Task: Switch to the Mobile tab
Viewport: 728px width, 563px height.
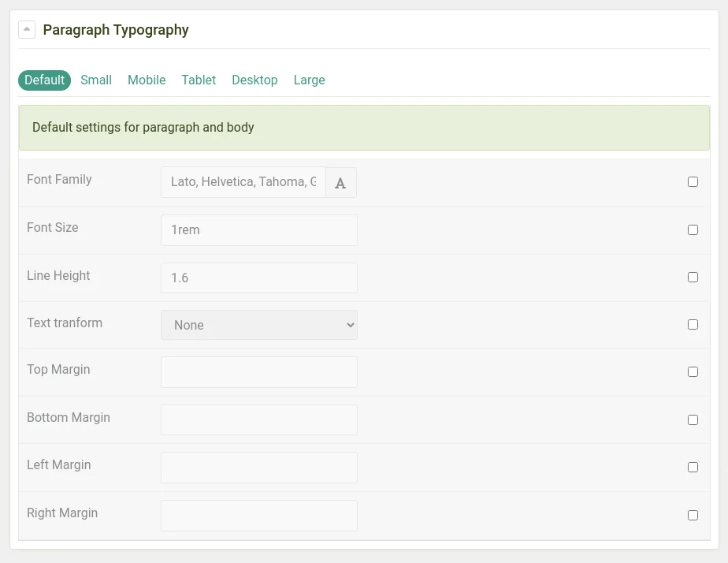Action: tap(147, 80)
